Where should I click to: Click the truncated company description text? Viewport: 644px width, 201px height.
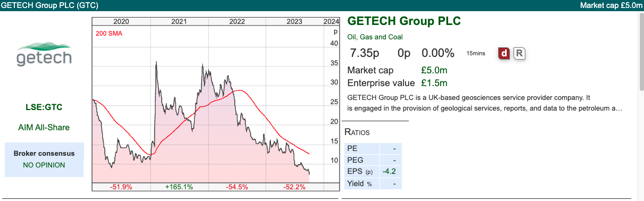coord(484,103)
